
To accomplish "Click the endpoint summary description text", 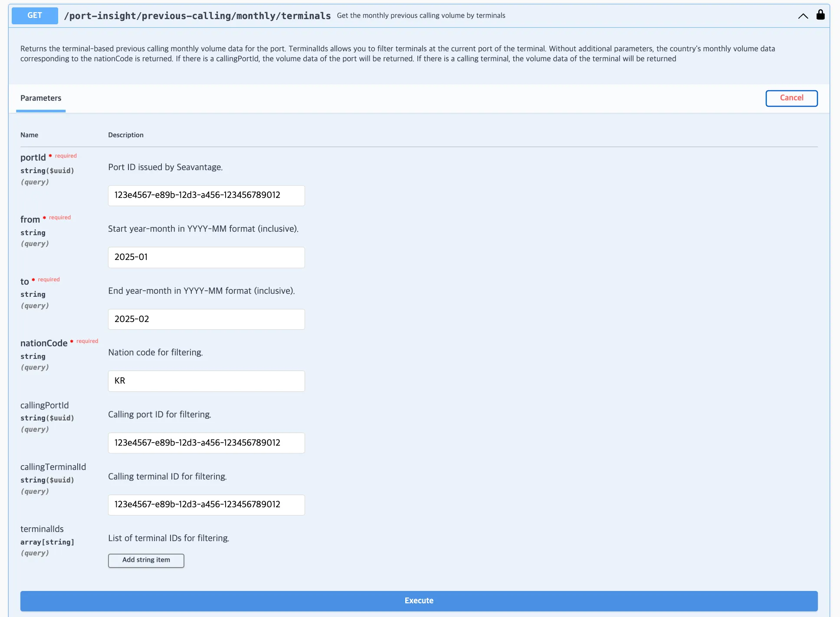I will [x=421, y=16].
